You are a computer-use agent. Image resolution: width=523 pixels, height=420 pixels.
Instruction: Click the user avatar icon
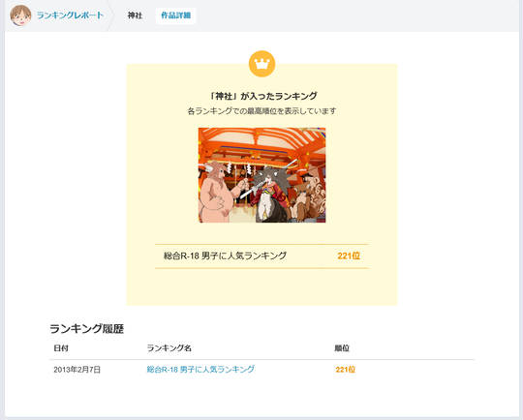coord(20,15)
